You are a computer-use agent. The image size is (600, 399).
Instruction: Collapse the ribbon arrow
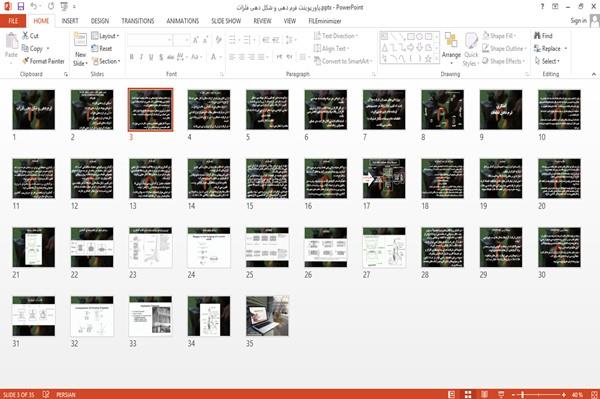point(594,74)
